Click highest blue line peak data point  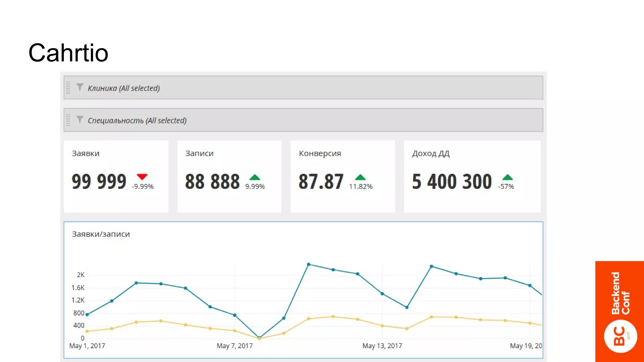[308, 264]
